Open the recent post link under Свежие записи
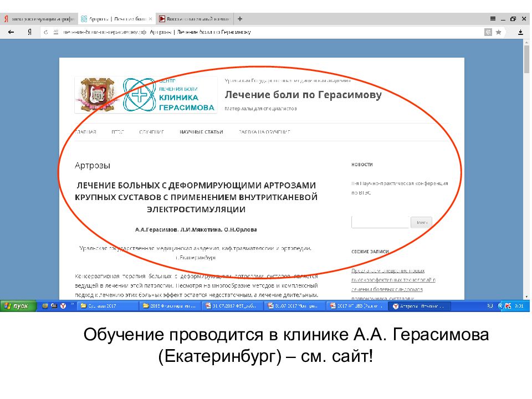Viewport: 532px width, 399px height. point(393,284)
